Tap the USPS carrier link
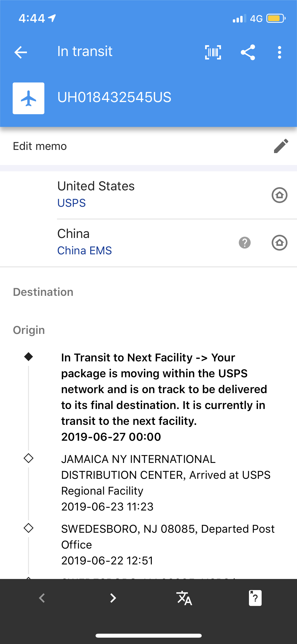The image size is (297, 644). point(72,203)
